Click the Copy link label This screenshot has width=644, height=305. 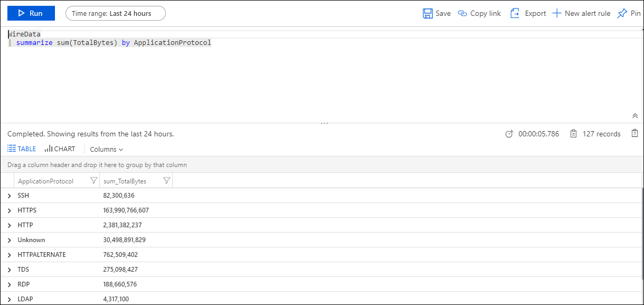pos(486,13)
